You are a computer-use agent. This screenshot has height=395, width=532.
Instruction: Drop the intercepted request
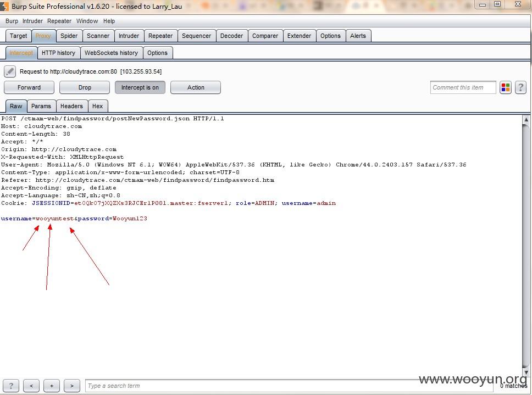[85, 87]
